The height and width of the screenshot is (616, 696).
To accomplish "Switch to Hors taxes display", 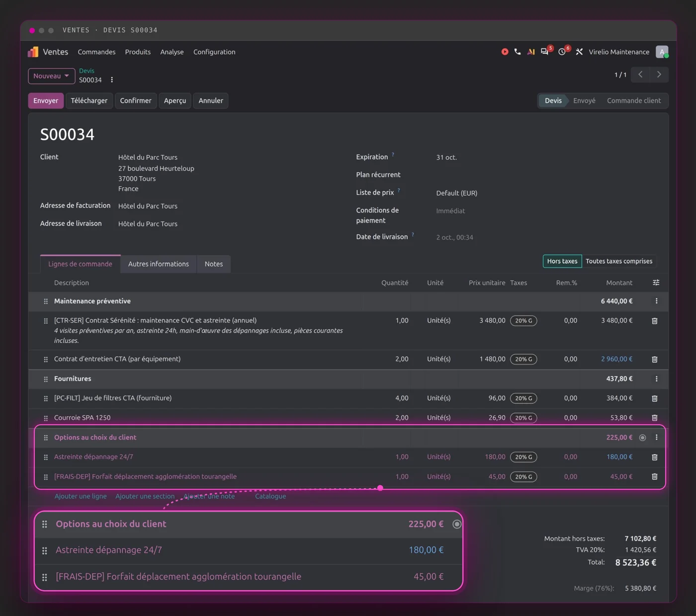I will (x=562, y=261).
